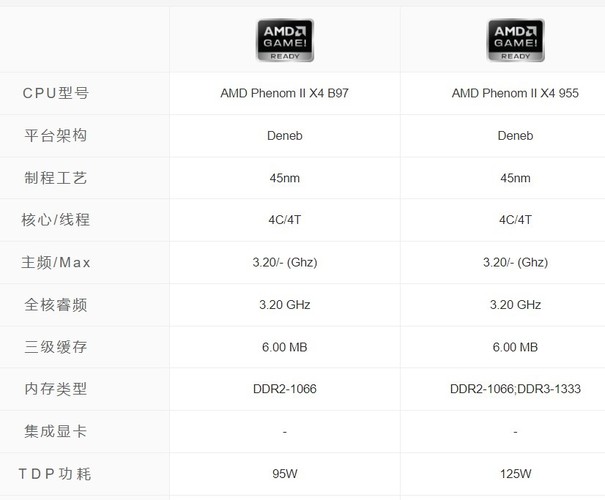Click the DDR2-1066;DDR3-1333 memory cell
605x500 pixels.
(x=515, y=389)
